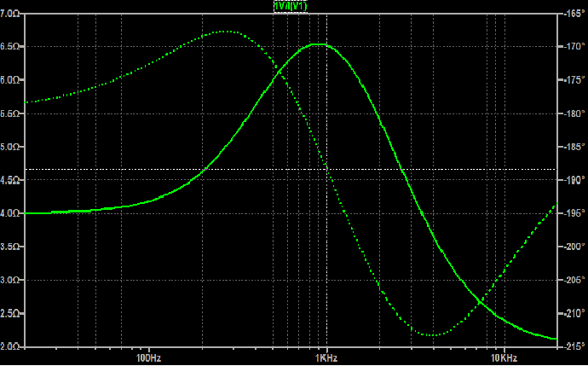Click the lowest dip of the dotted phase curve
The height and width of the screenshot is (366, 588).
432,334
